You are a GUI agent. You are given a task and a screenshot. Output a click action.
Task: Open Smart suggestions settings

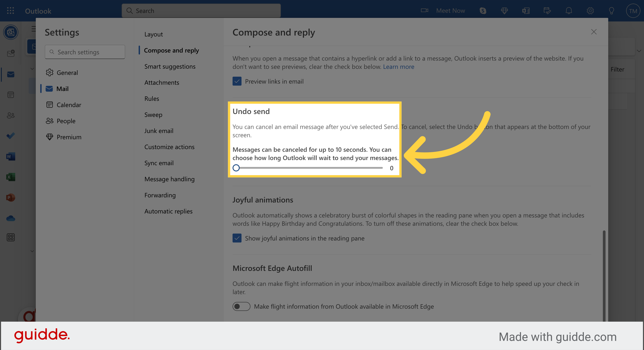click(x=170, y=66)
